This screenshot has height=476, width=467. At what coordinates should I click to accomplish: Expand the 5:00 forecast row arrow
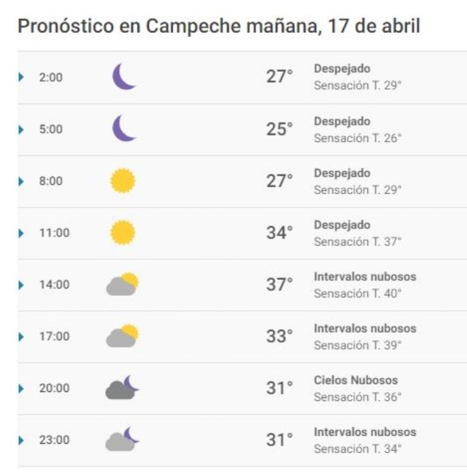[x=21, y=130]
